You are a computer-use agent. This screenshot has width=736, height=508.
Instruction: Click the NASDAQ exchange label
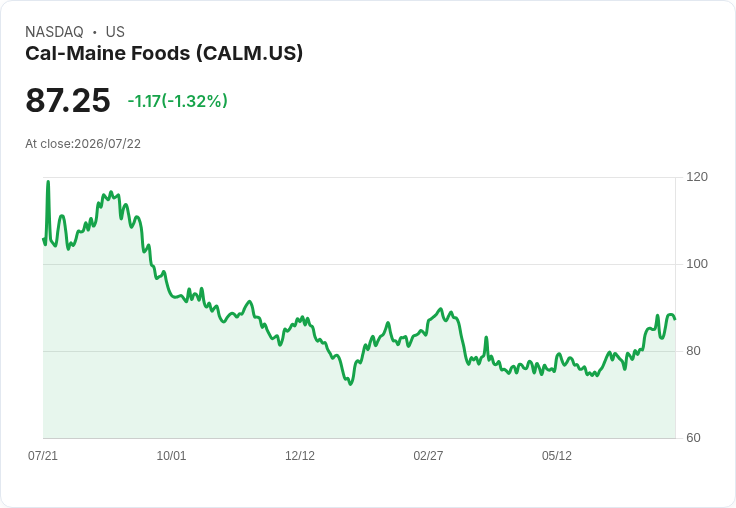(x=54, y=32)
